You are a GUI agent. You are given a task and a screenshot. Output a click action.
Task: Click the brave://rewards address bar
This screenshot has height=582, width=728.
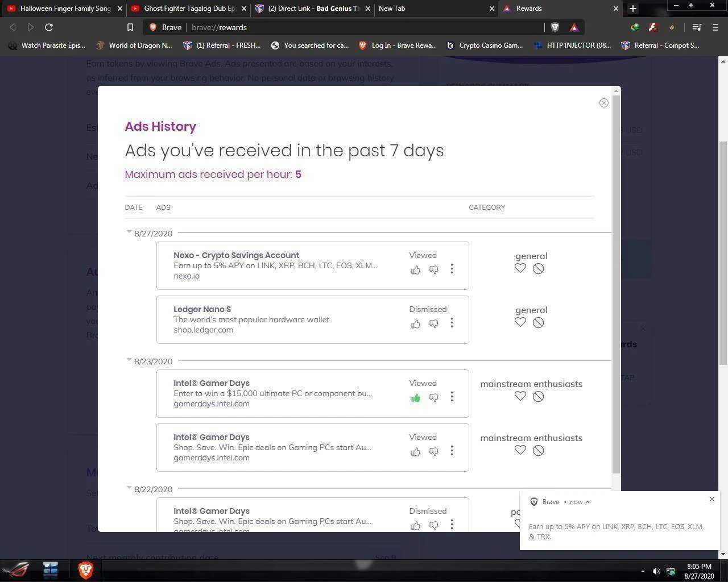click(364, 27)
